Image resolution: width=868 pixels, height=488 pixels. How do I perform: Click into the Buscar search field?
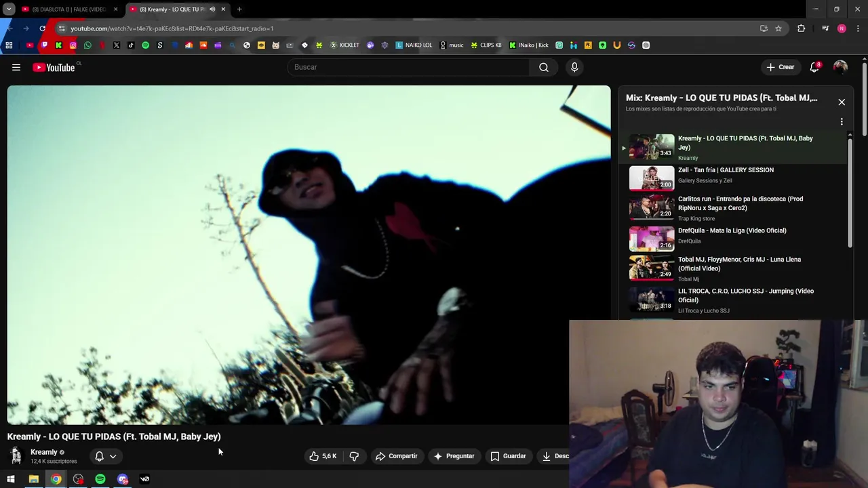coord(409,67)
